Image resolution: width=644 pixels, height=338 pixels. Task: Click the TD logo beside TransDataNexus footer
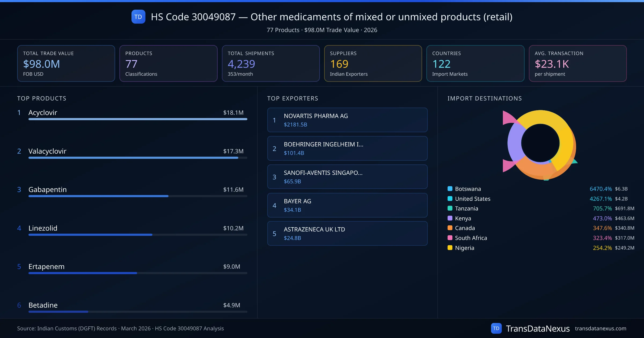pos(496,328)
